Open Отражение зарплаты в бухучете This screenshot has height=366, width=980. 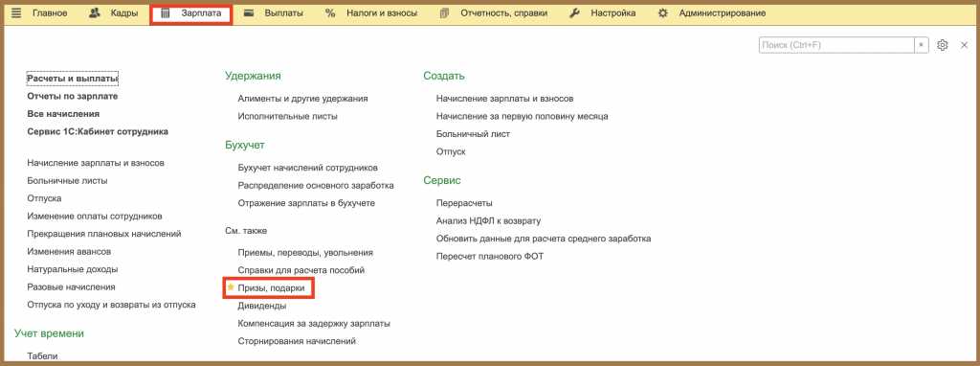pos(307,203)
